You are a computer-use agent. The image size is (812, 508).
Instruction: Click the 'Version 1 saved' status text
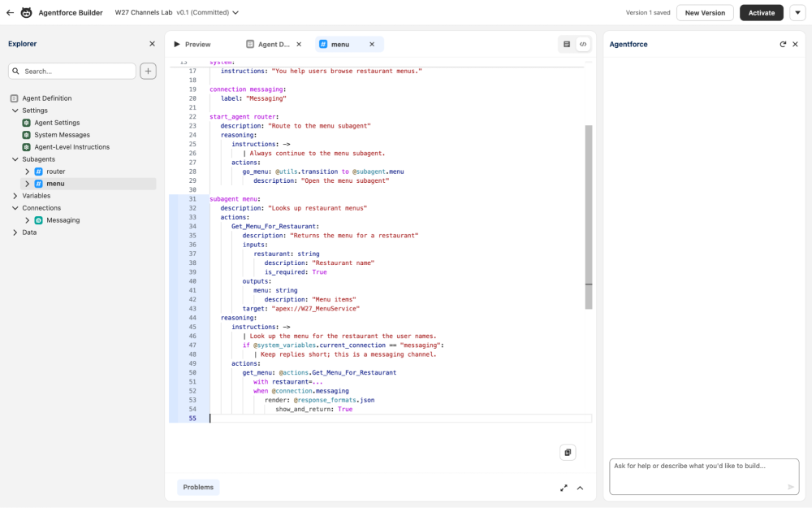click(648, 12)
